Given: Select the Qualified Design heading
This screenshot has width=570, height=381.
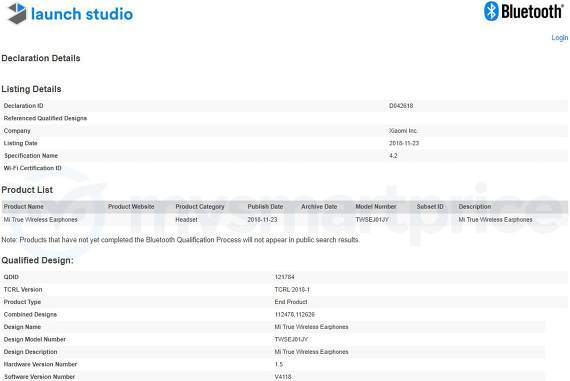Looking at the screenshot, I should coord(37,260).
